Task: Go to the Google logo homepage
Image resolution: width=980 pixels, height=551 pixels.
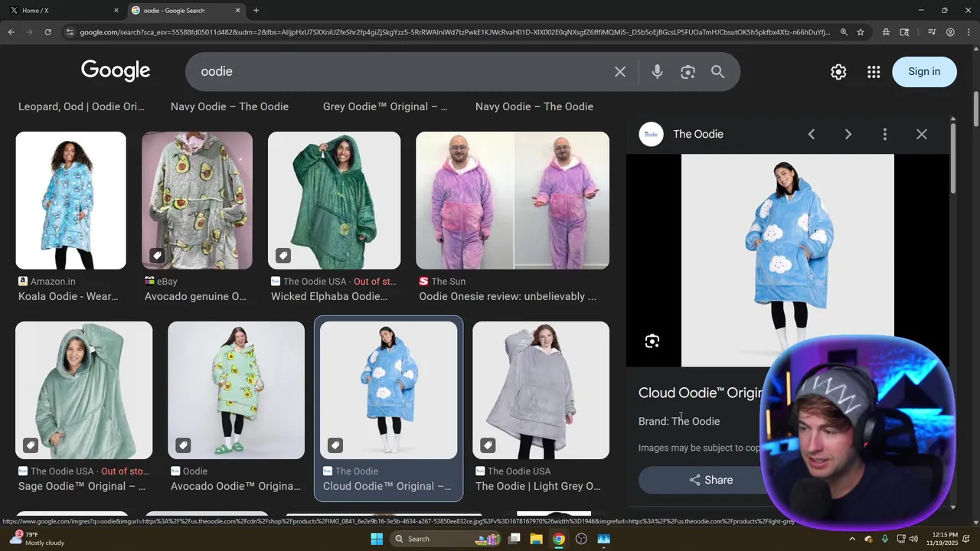Action: (x=116, y=70)
